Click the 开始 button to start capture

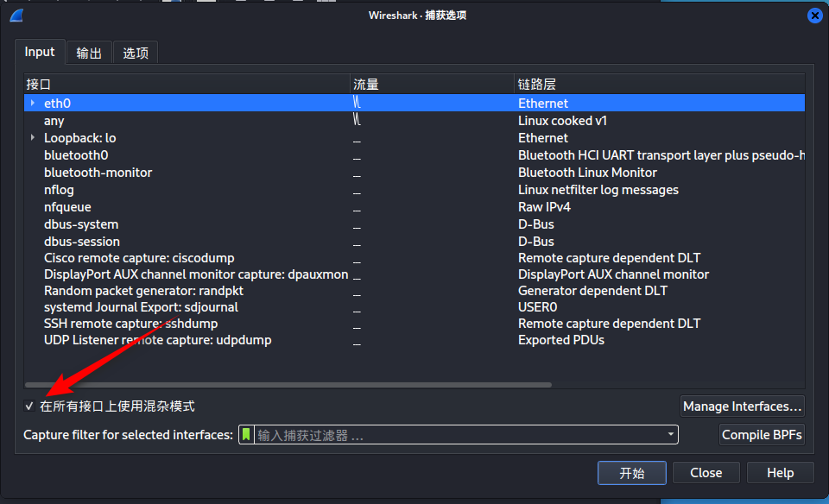(x=632, y=473)
